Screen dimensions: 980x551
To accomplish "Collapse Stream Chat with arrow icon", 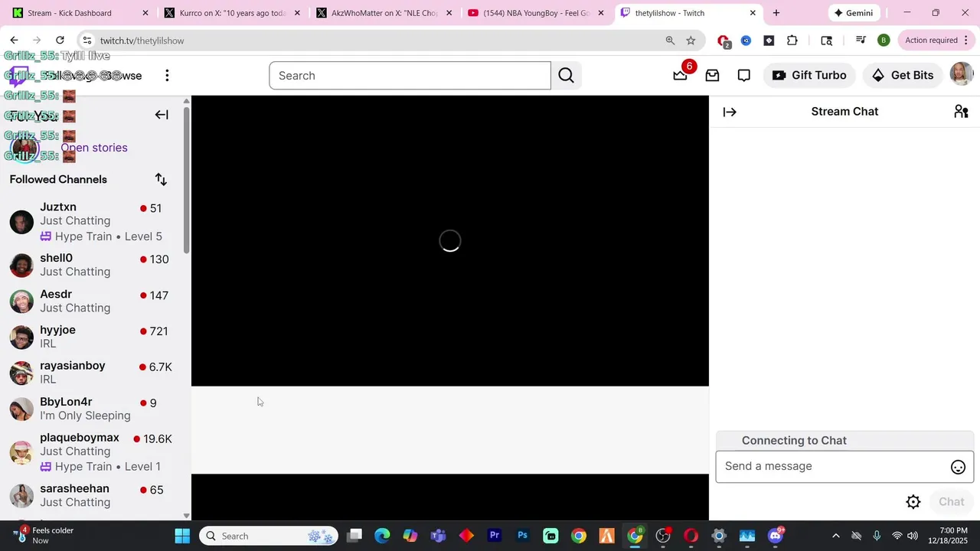I will [x=730, y=112].
